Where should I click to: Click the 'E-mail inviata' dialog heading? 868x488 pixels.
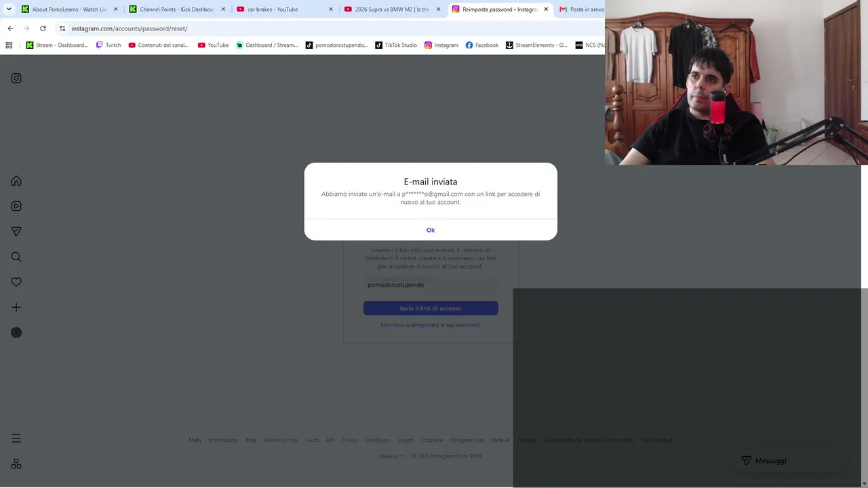[x=431, y=182]
